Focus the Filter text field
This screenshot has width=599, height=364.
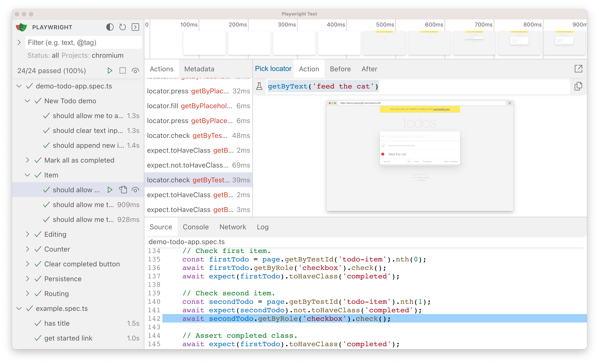coord(83,42)
